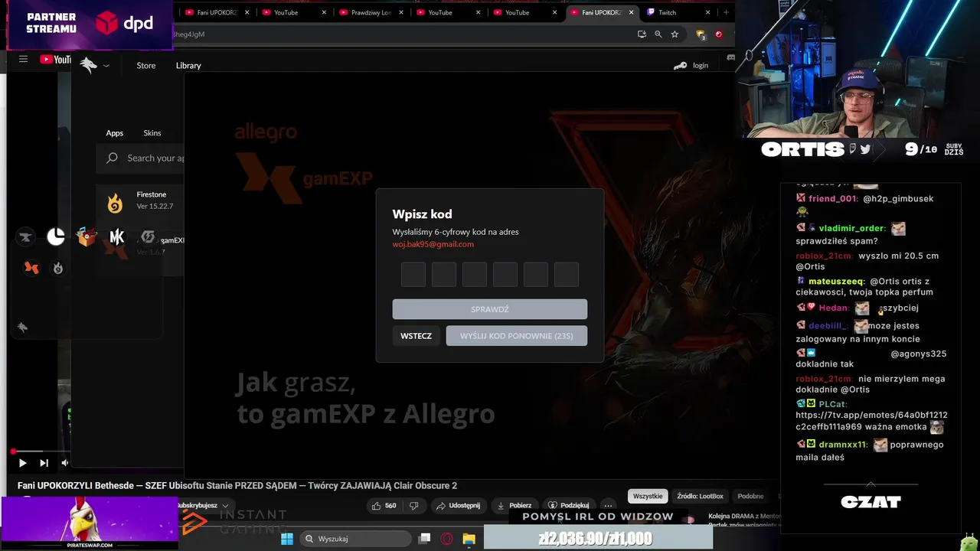Image resolution: width=980 pixels, height=551 pixels.
Task: Click the Udostępnij share button
Action: point(458,505)
